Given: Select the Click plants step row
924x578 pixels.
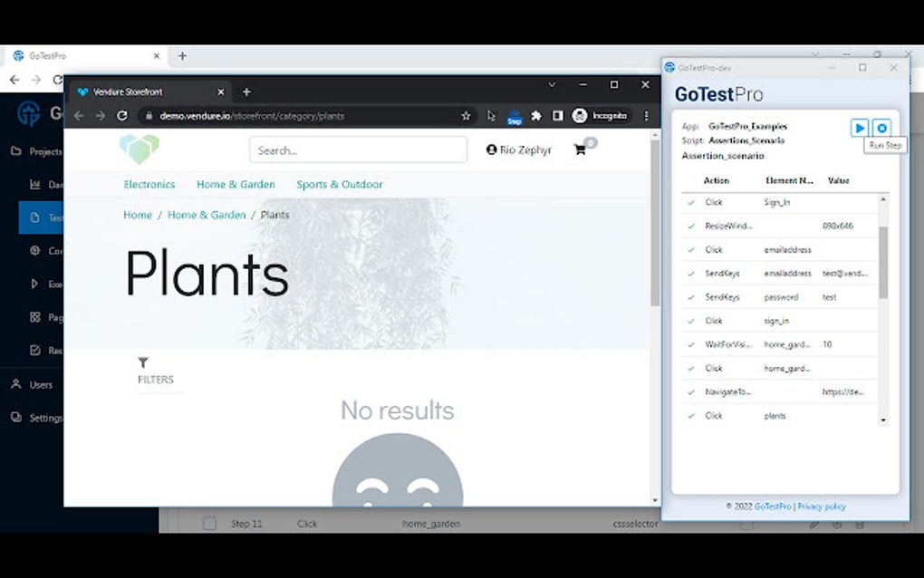Looking at the screenshot, I should coord(779,416).
